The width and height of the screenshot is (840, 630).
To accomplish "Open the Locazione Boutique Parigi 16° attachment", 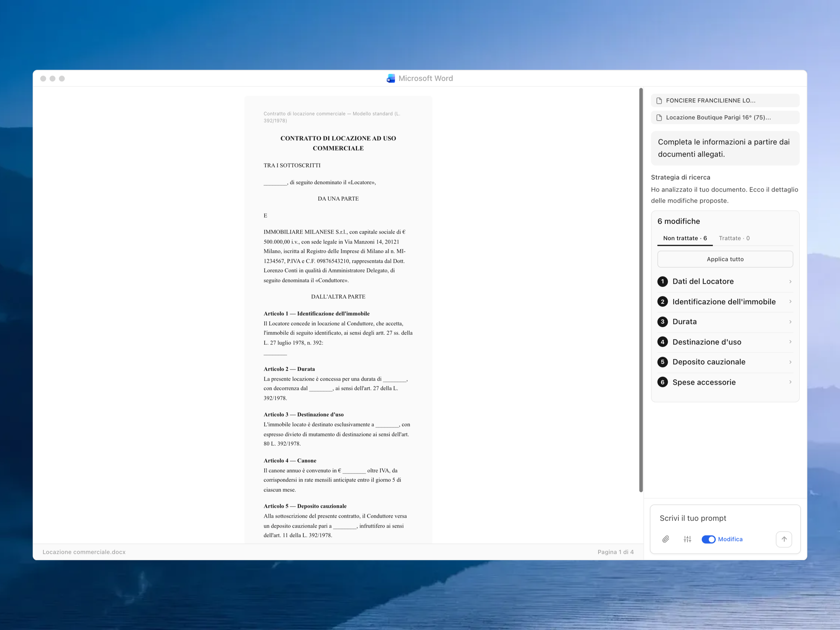I will (725, 118).
